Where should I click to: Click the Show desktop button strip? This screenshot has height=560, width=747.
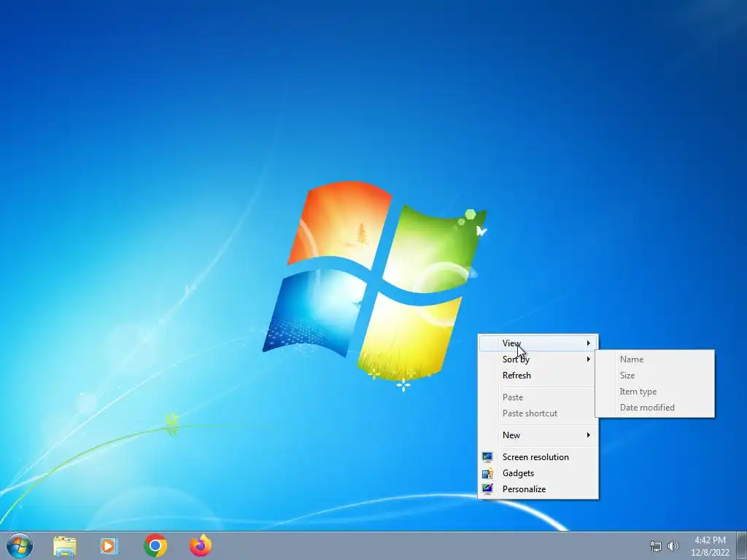(x=742, y=546)
